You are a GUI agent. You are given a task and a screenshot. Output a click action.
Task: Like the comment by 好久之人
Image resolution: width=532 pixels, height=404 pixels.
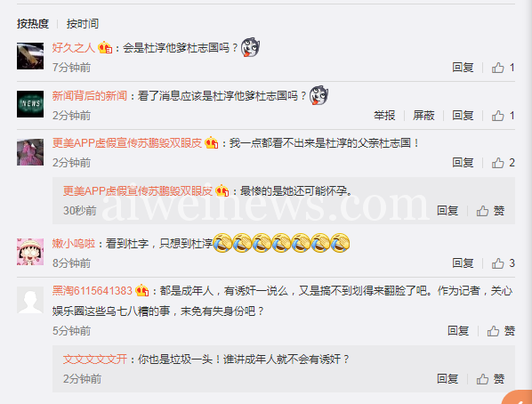click(503, 68)
